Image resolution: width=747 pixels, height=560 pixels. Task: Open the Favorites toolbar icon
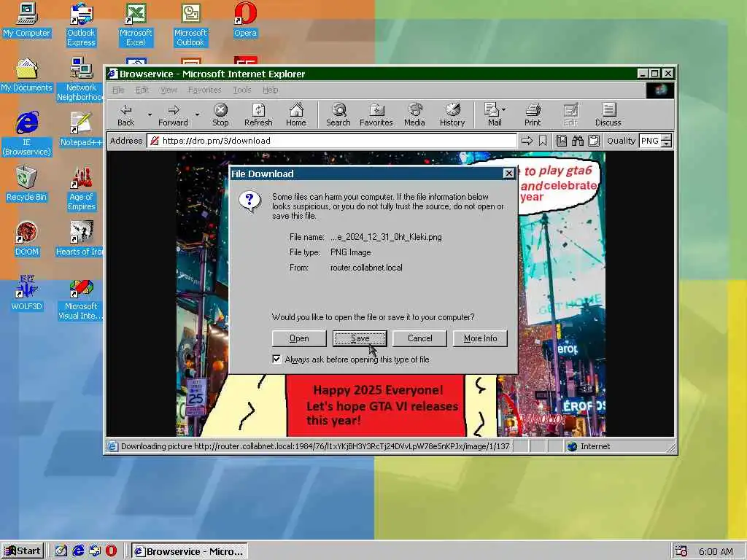[x=376, y=114]
